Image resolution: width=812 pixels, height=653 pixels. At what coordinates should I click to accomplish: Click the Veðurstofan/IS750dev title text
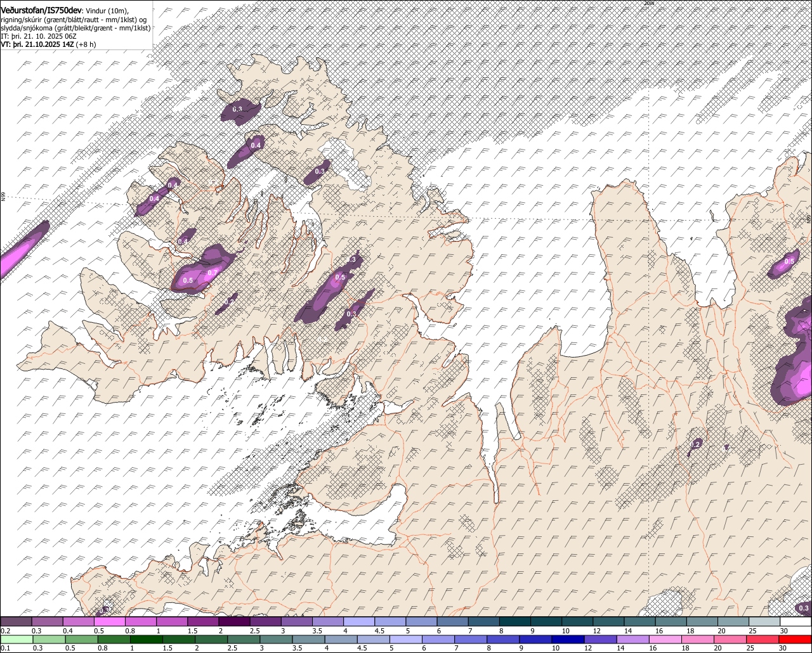click(42, 10)
